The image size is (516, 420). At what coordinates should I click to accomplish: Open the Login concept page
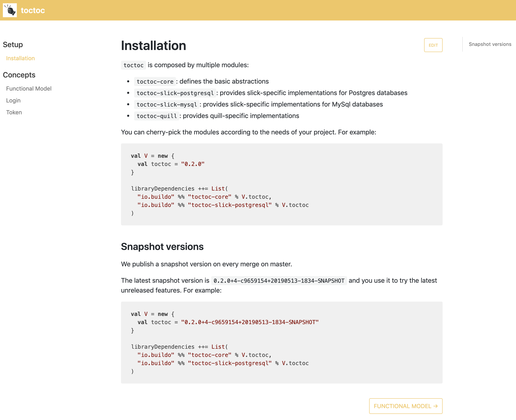point(13,100)
